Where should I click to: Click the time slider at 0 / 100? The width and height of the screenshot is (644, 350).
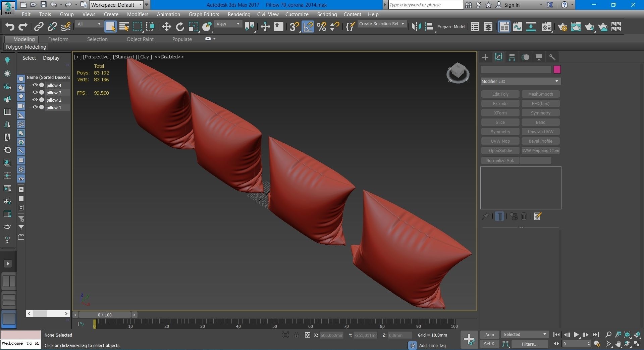click(105, 315)
